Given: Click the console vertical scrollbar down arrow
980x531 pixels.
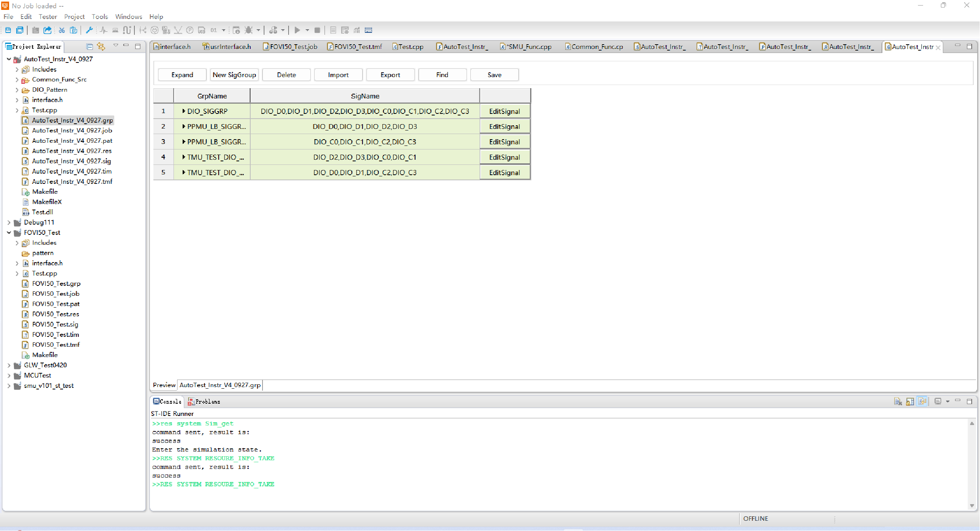Looking at the screenshot, I should (x=972, y=505).
